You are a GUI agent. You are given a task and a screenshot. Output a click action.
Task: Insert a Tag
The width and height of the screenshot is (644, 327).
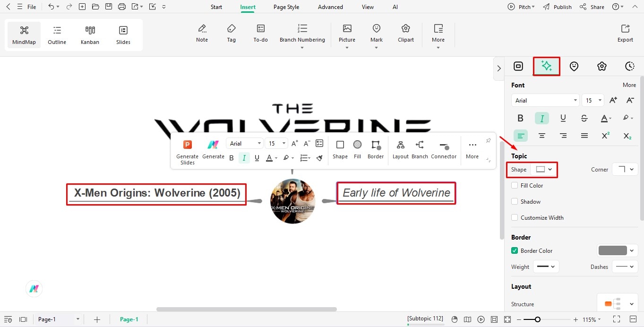point(231,33)
